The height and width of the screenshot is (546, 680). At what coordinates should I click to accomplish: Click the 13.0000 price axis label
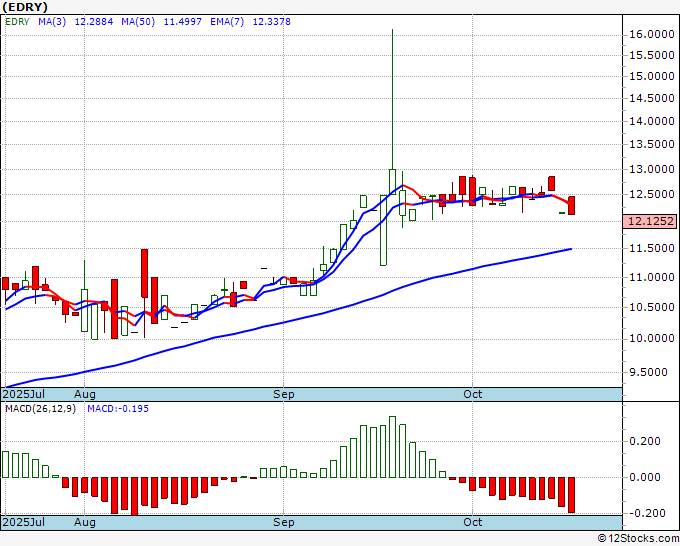point(651,169)
